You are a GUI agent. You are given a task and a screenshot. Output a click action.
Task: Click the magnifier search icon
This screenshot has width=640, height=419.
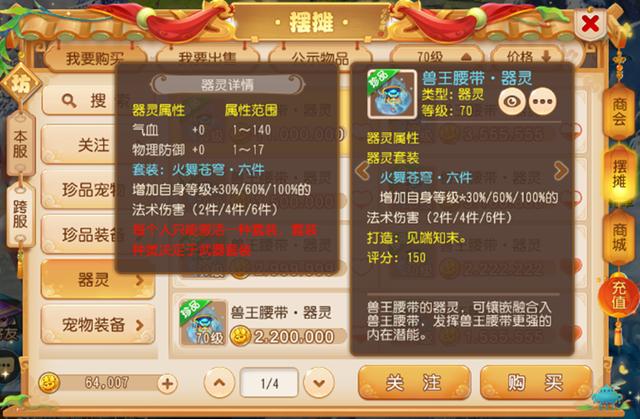[69, 101]
